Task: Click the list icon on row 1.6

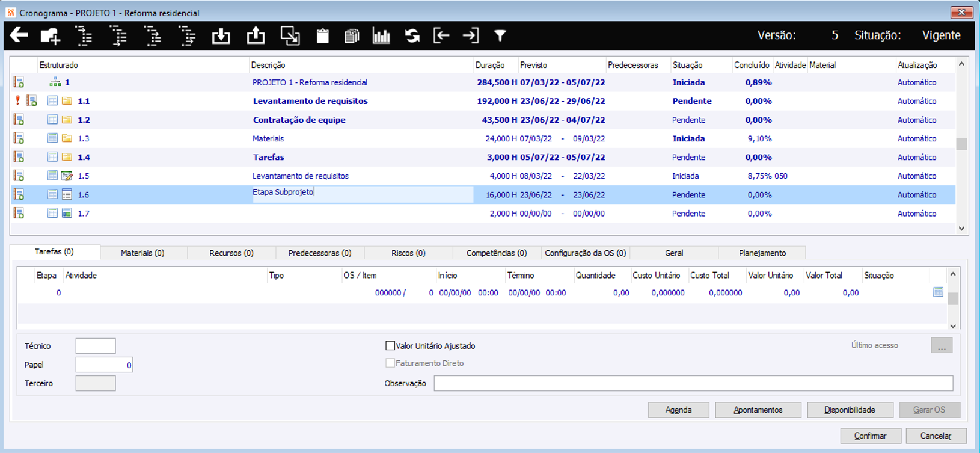Action: [67, 195]
